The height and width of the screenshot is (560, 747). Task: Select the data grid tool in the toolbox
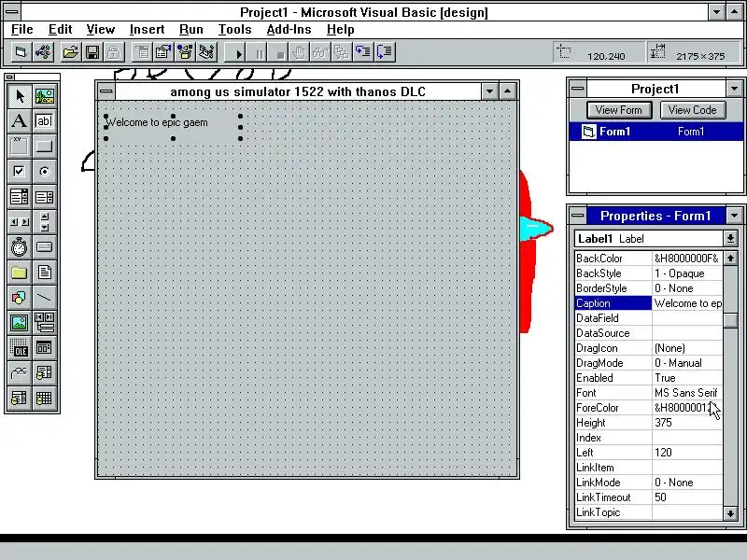tap(44, 399)
